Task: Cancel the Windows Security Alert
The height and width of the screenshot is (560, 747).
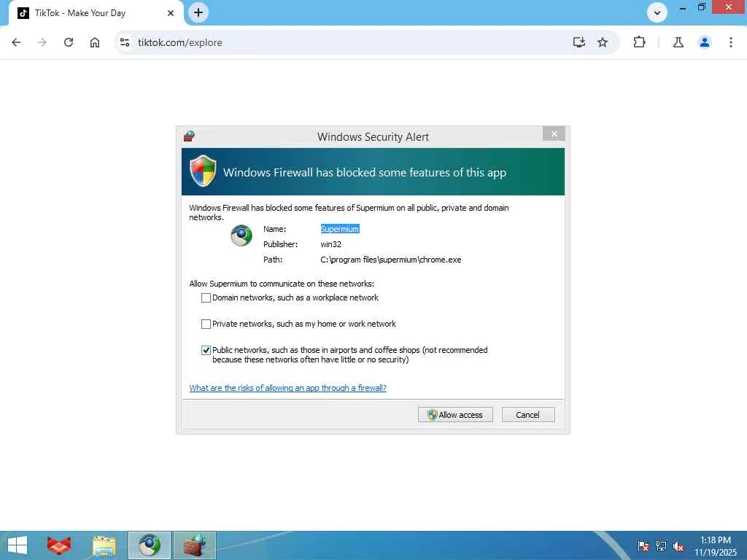Action: (528, 415)
